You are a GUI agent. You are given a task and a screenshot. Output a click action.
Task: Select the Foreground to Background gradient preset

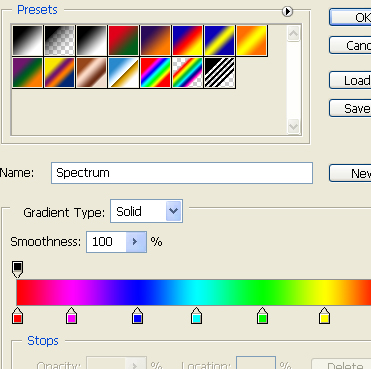(28, 40)
